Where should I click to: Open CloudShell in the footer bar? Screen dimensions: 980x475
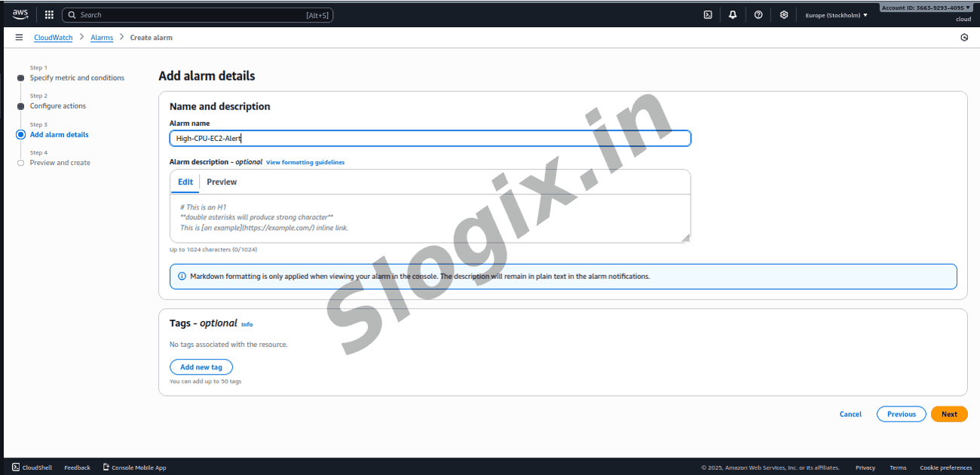[32, 467]
